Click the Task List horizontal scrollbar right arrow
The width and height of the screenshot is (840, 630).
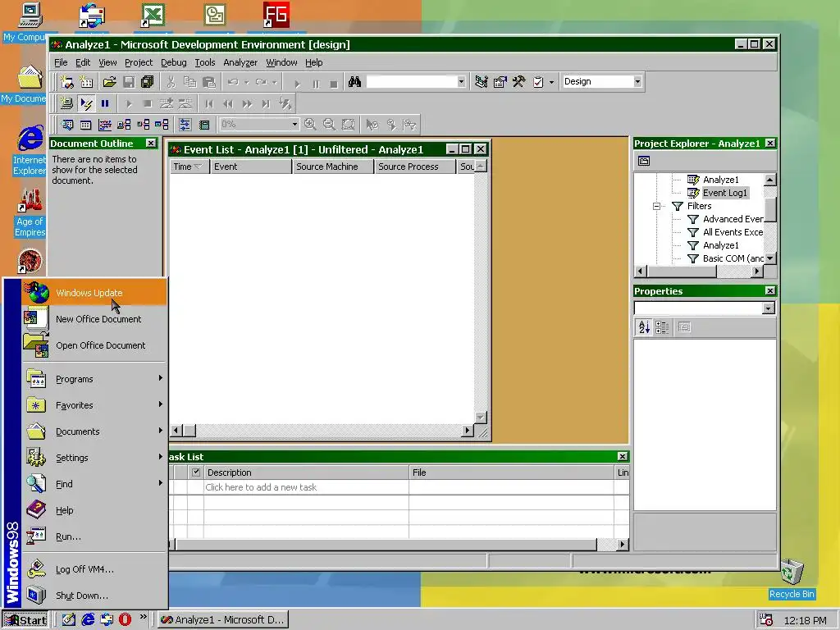click(x=622, y=545)
